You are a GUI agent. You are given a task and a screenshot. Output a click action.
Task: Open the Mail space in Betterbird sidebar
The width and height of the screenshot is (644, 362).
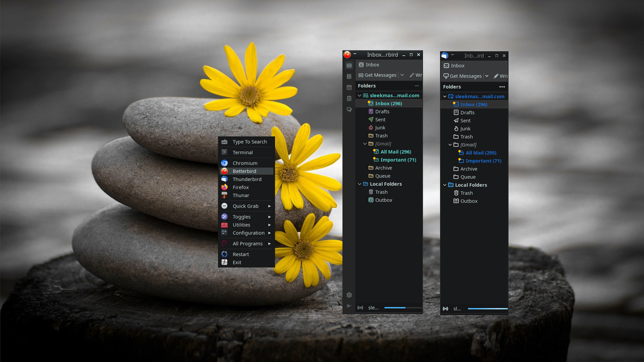point(349,65)
